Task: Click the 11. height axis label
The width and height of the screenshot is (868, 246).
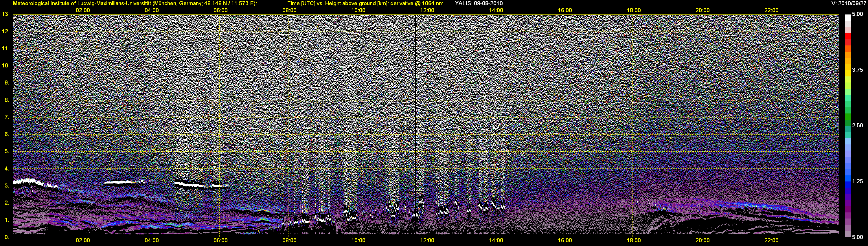Action: tap(5, 49)
